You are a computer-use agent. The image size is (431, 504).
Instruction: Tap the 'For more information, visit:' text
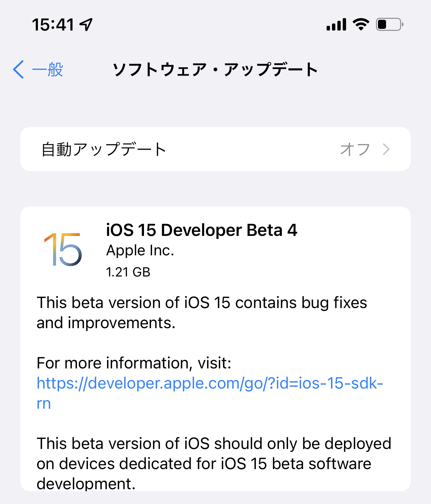(134, 363)
